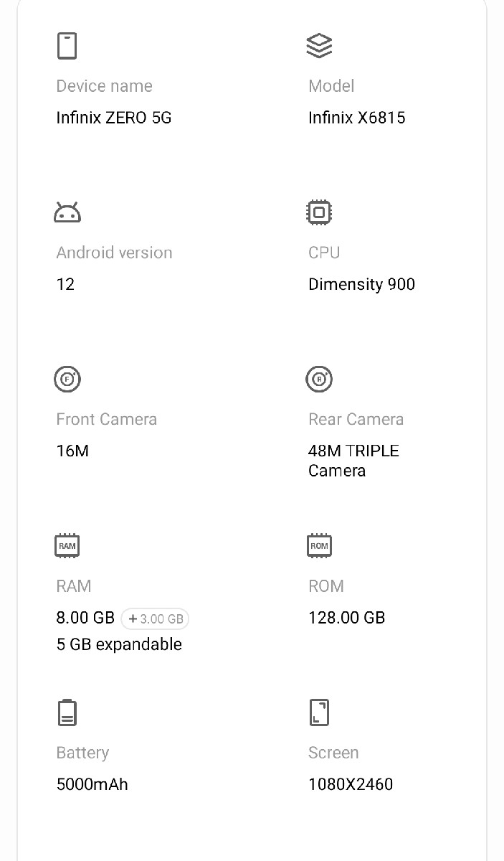
Task: Tap the RAM chip icon
Action: click(67, 545)
